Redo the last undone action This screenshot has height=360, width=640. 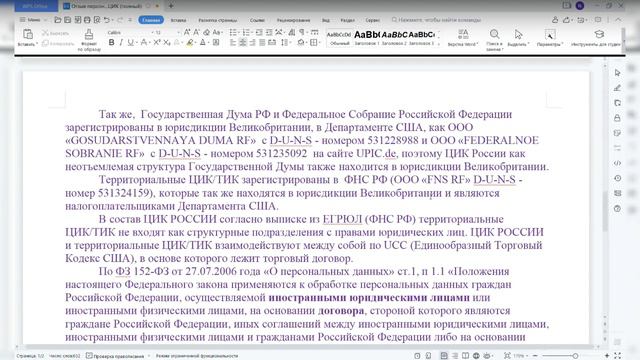click(x=120, y=20)
